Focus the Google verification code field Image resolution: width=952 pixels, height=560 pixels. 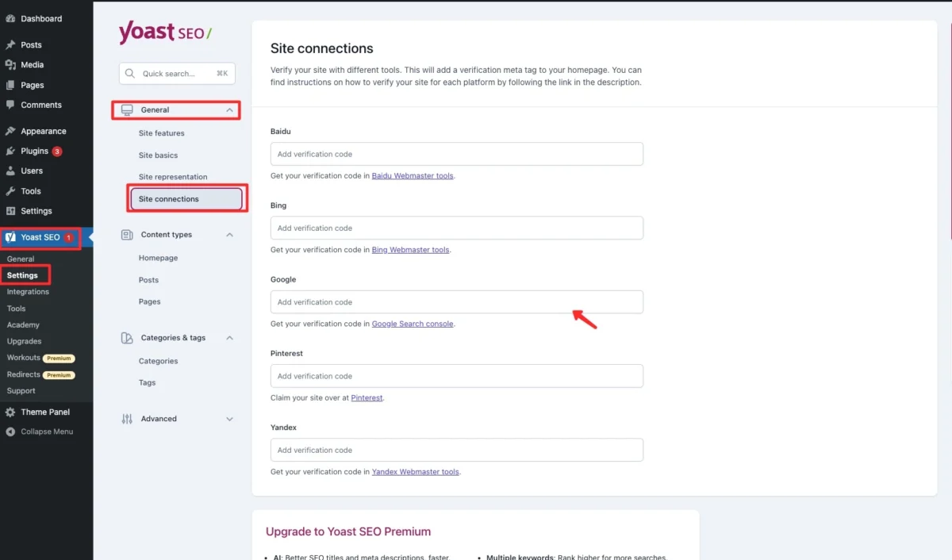(x=457, y=302)
